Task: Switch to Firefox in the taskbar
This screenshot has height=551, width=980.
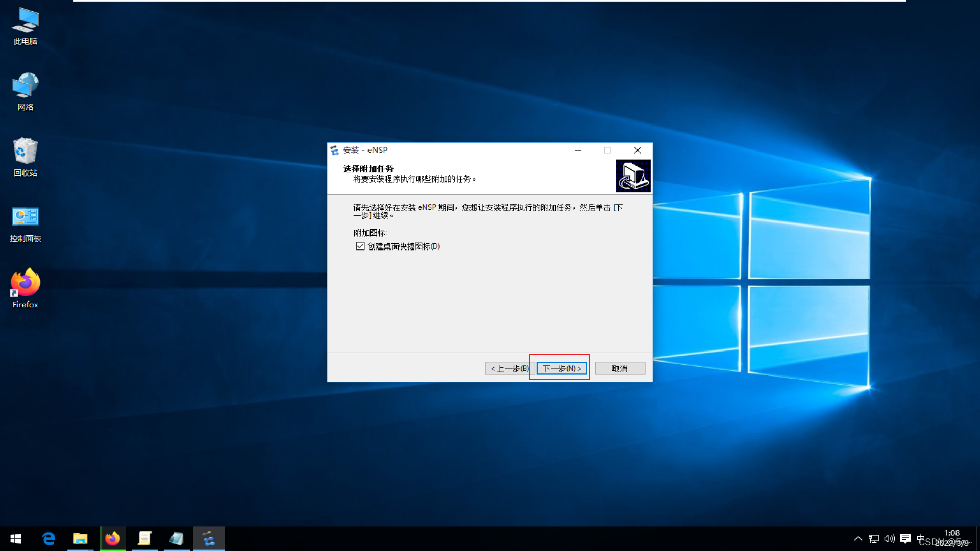Action: [x=112, y=539]
